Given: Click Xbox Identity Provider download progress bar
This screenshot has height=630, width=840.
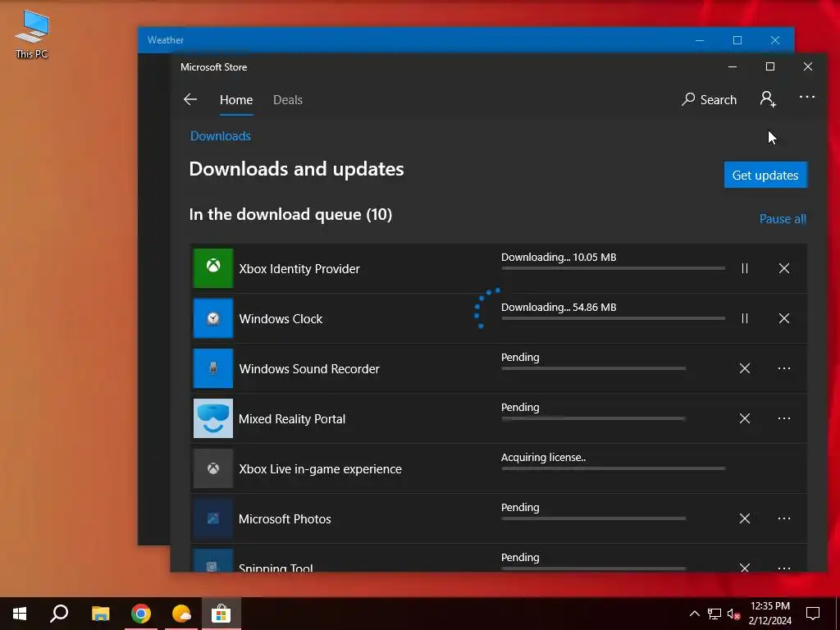Looking at the screenshot, I should (x=614, y=268).
